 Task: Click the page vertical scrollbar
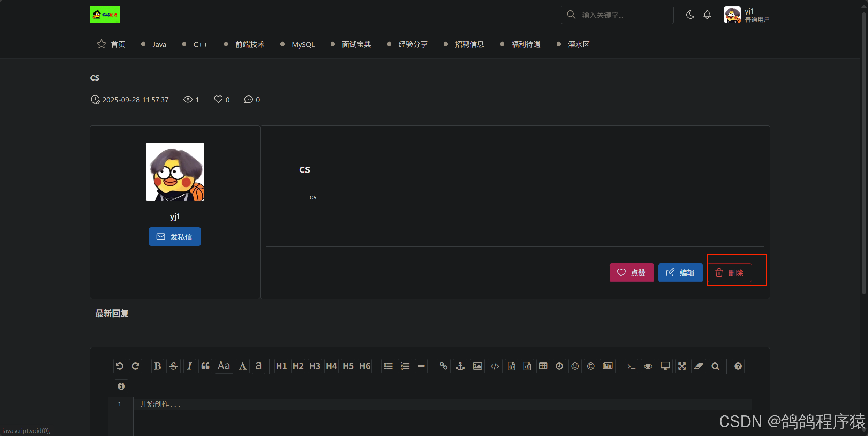863,153
